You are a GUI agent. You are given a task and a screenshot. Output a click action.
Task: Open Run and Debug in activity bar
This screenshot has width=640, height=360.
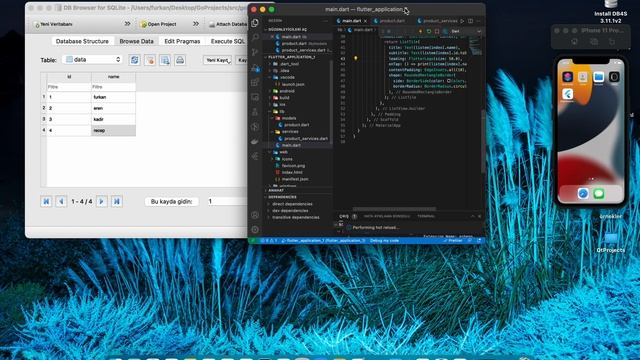tap(255, 67)
